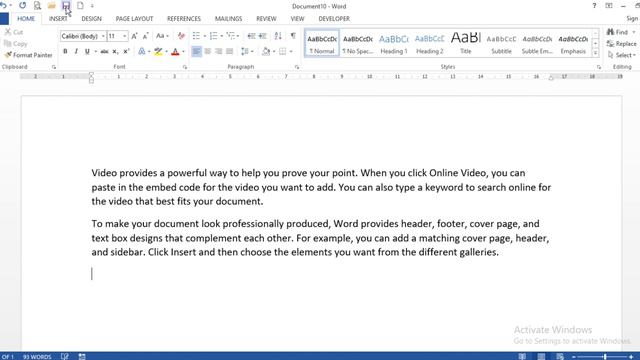Switch to Web Layout view

point(560,356)
